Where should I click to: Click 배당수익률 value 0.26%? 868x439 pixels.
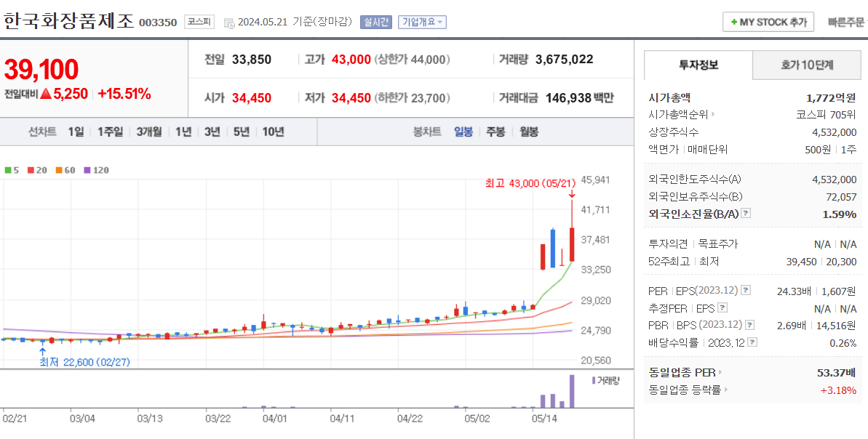coord(843,343)
